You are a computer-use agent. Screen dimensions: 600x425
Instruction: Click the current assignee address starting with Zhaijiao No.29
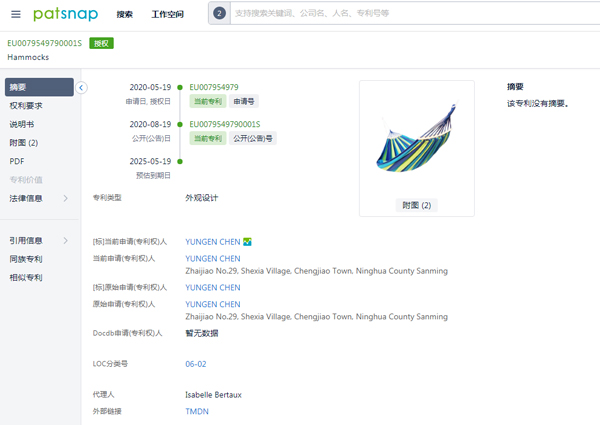click(x=316, y=271)
